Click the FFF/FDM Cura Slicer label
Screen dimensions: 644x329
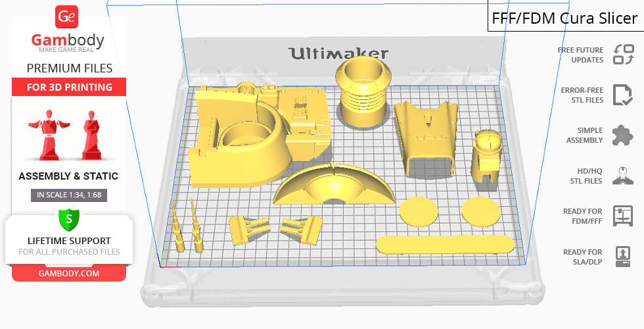564,18
